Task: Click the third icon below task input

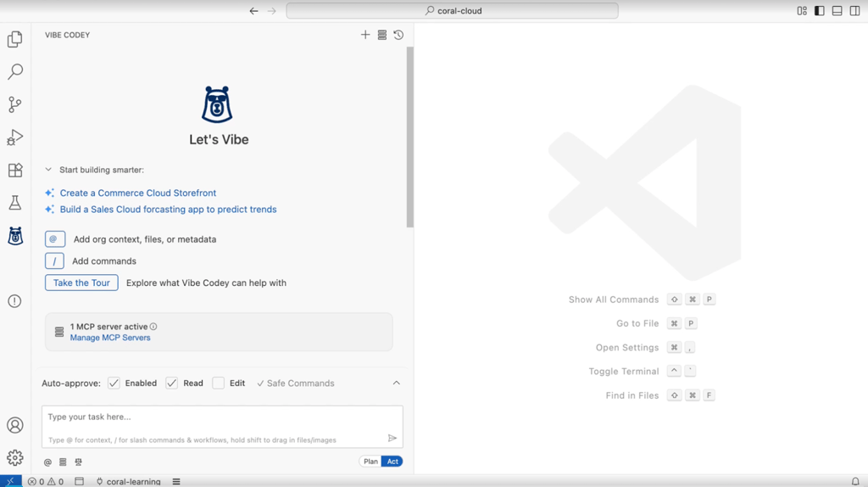Action: 79,462
